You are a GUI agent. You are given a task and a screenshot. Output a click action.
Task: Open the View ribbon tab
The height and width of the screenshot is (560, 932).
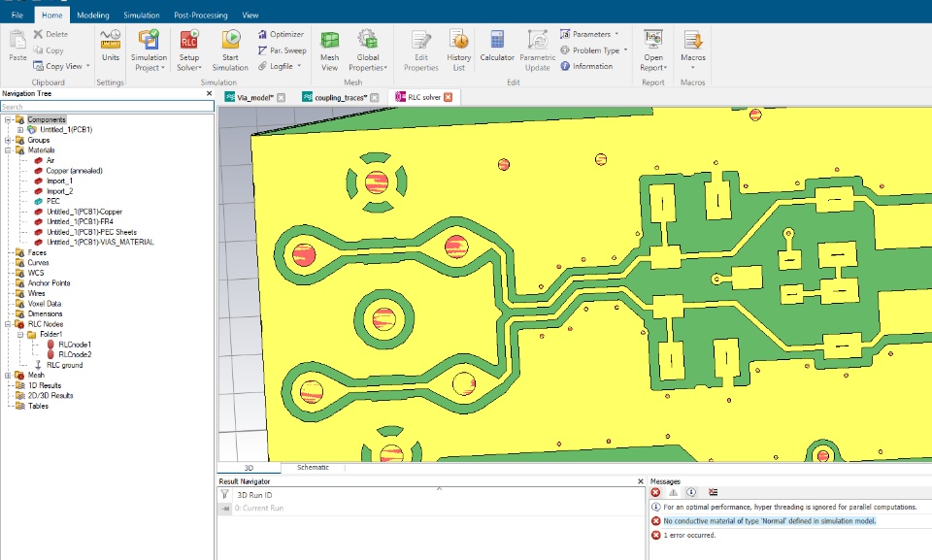click(x=250, y=15)
